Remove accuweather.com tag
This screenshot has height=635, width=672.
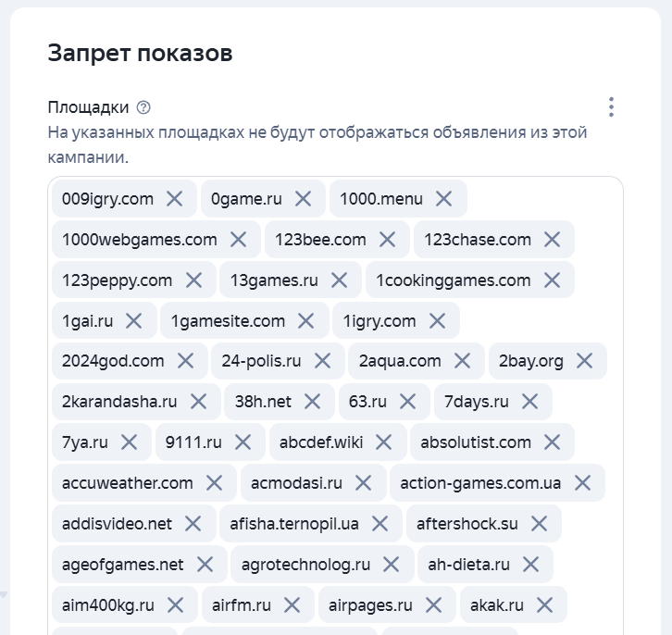(x=214, y=483)
